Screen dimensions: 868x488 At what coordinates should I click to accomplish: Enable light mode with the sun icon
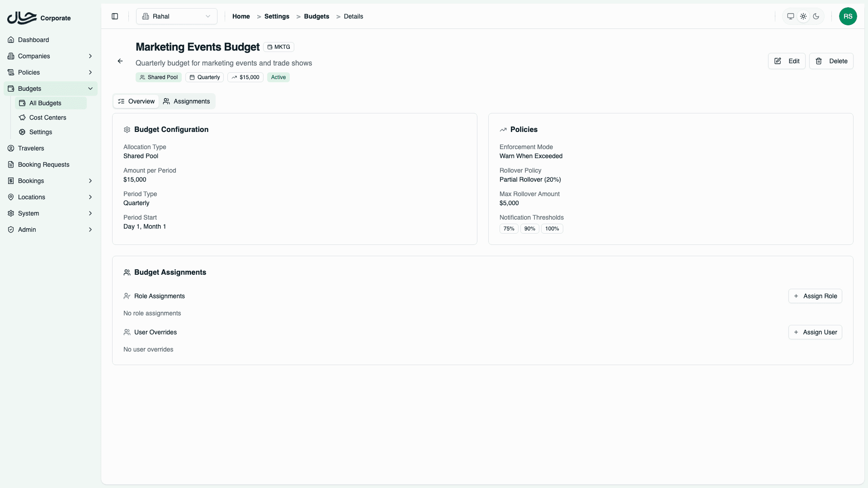803,16
